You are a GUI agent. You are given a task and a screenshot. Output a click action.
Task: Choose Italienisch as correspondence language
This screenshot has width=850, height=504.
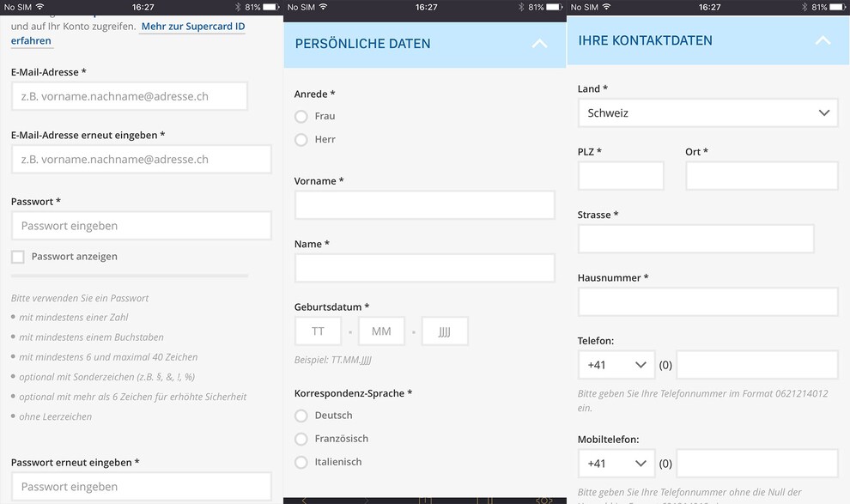pos(301,462)
